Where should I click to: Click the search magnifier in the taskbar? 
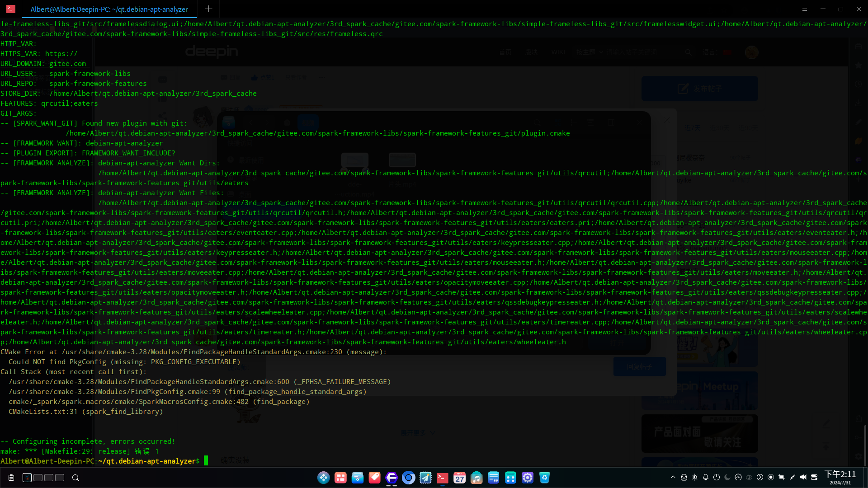point(75,478)
